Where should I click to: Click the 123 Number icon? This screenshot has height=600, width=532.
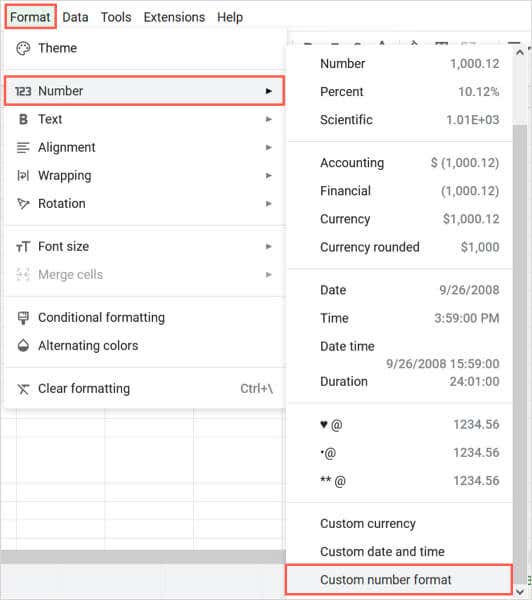23,91
